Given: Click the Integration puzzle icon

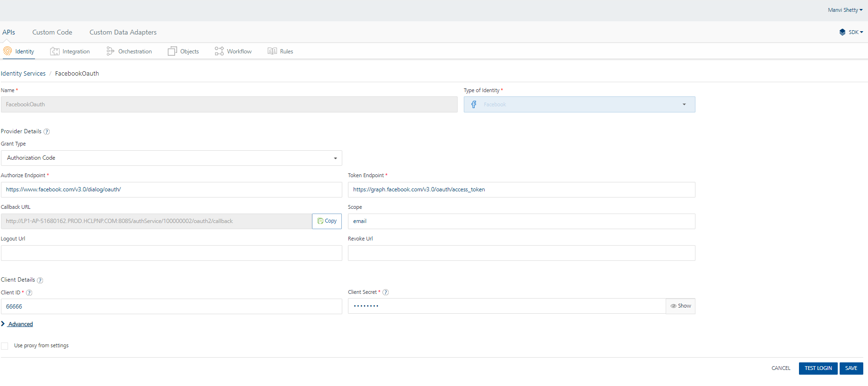Looking at the screenshot, I should (x=55, y=51).
